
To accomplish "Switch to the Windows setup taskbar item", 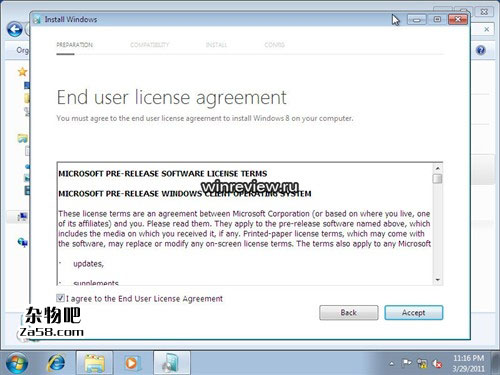I will 171,363.
